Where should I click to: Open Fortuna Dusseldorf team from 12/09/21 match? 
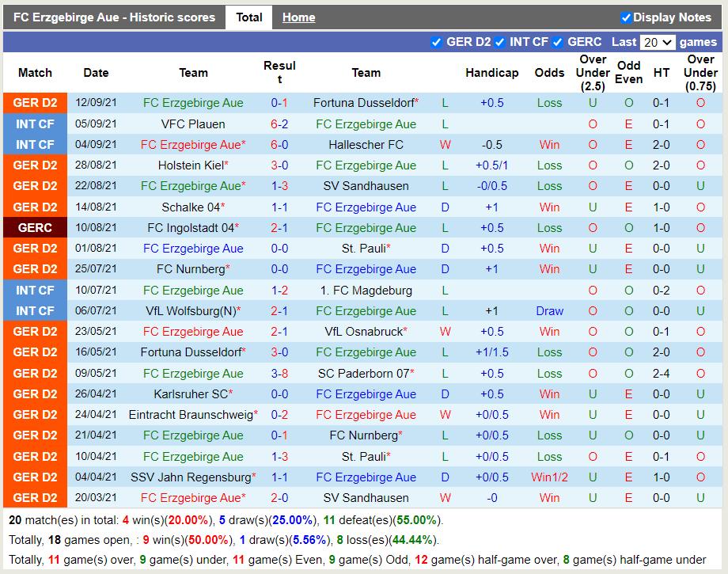363,103
